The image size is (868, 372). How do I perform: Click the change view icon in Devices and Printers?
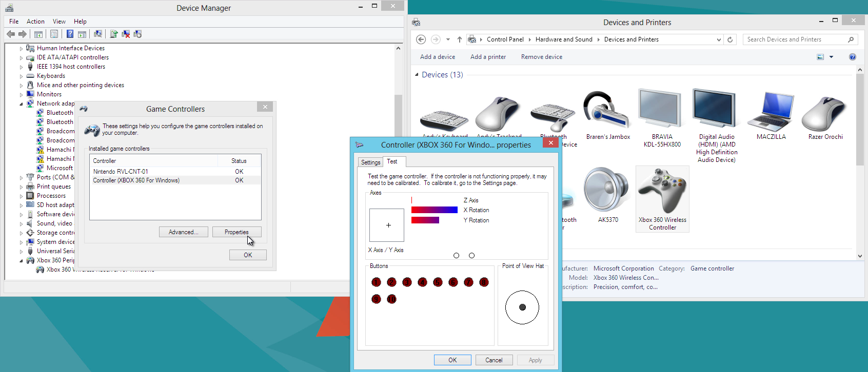[820, 57]
